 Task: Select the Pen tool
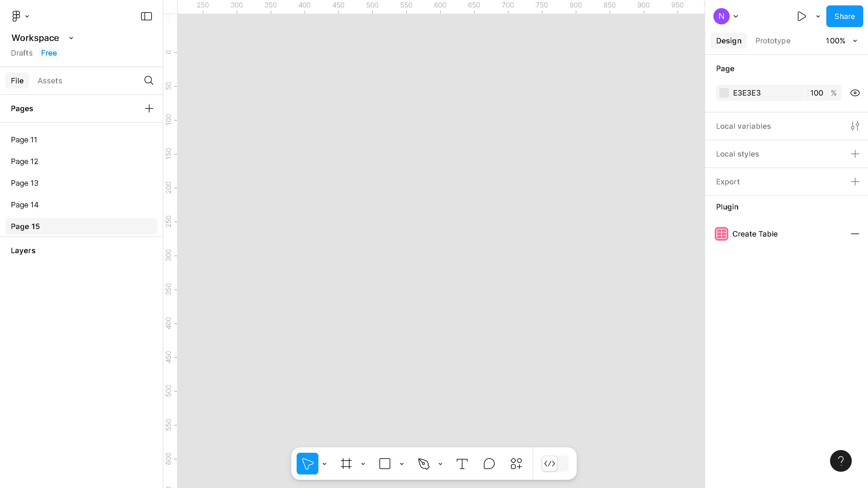coord(424,463)
